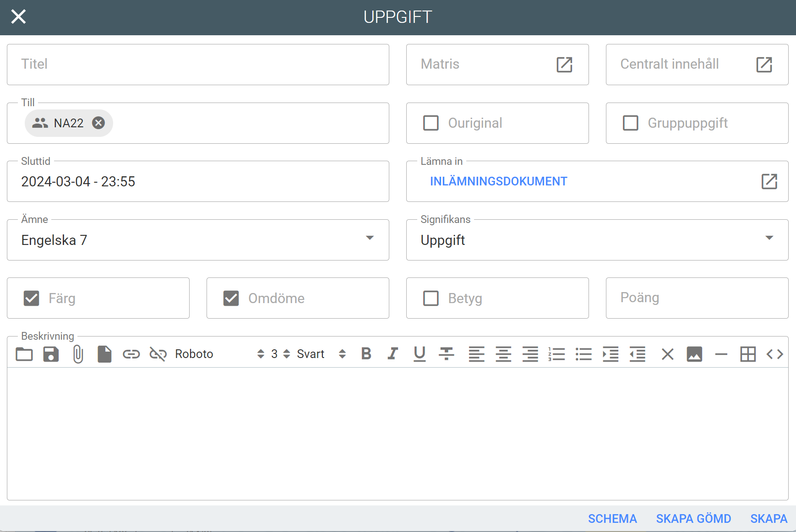Create a numbered list in description
The width and height of the screenshot is (796, 532).
tap(556, 354)
